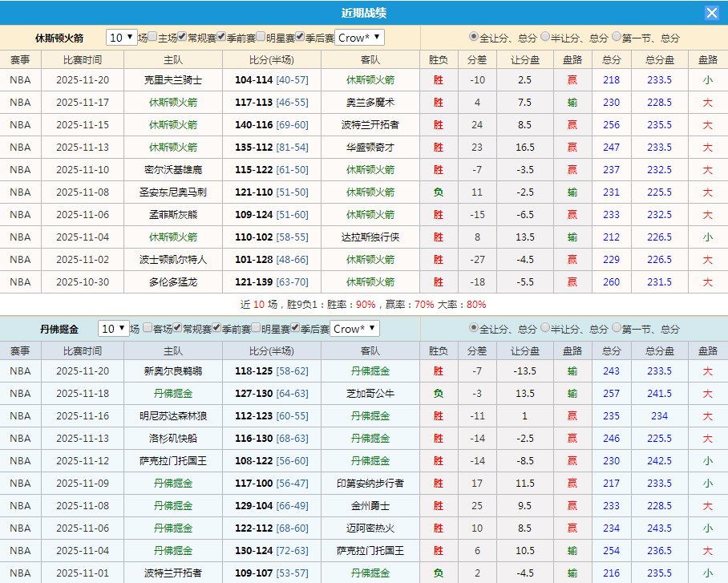Select 全让分、总分 radio in the Nuggets section
This screenshot has width=728, height=583.
pos(473,328)
